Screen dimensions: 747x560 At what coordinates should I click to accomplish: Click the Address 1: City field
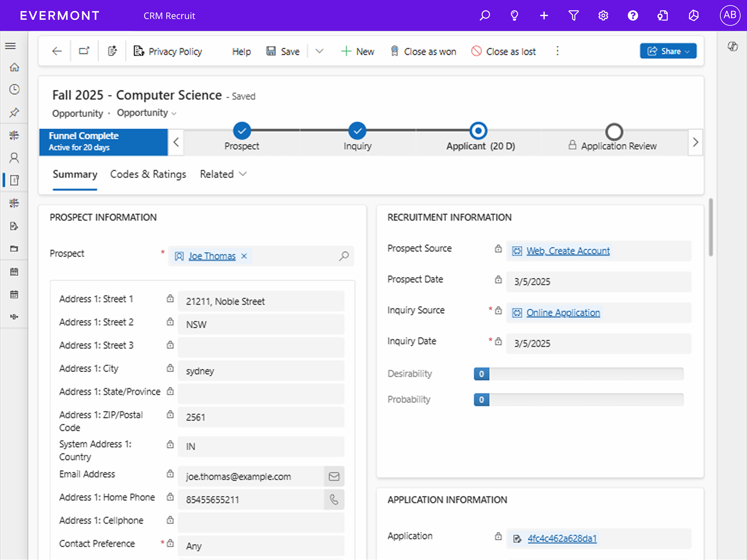click(x=261, y=371)
